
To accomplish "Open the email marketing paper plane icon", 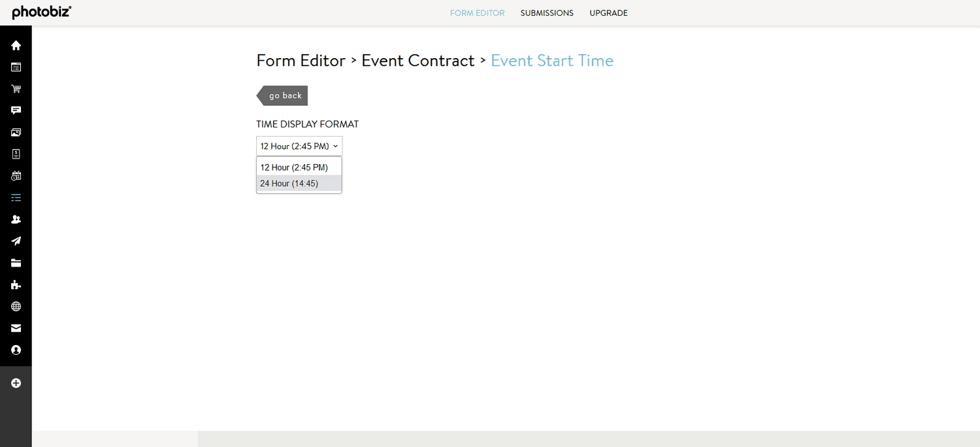I will coord(16,240).
